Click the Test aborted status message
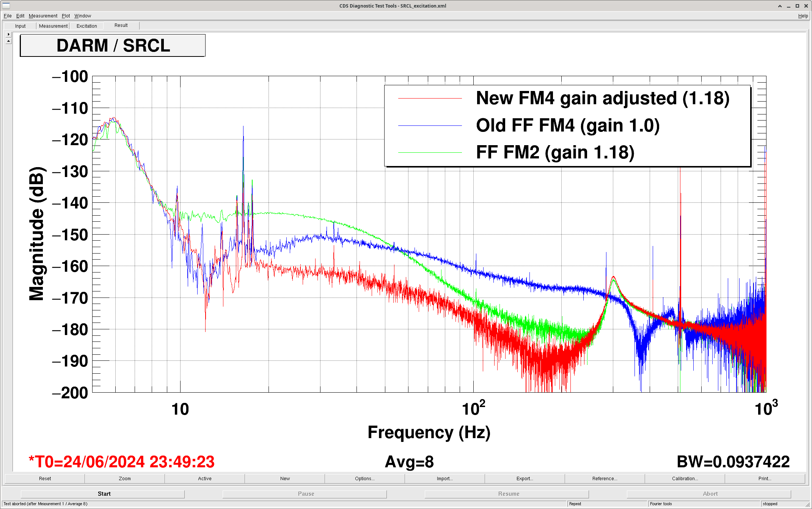 46,504
